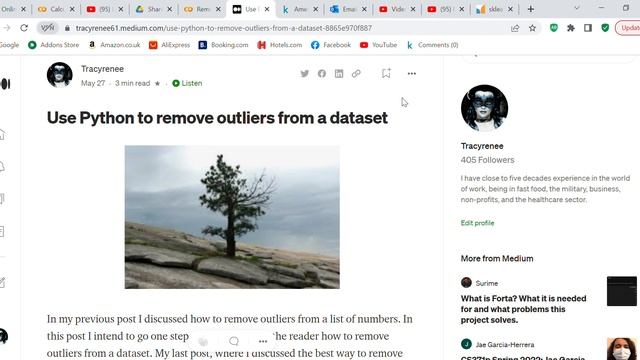Share article on Twitter
Viewport: 640px width, 360px height.
click(x=304, y=73)
